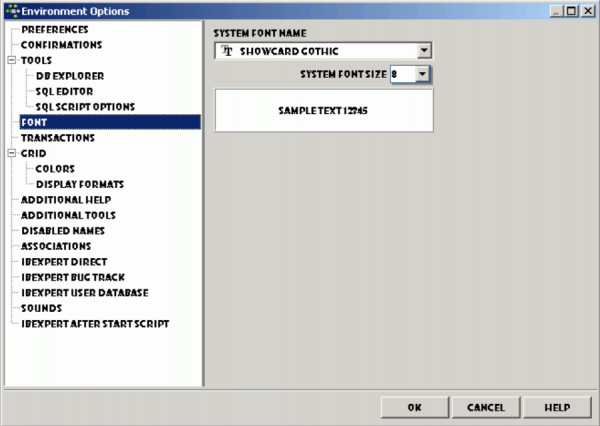Confirm with the OK button

pyautogui.click(x=414, y=407)
